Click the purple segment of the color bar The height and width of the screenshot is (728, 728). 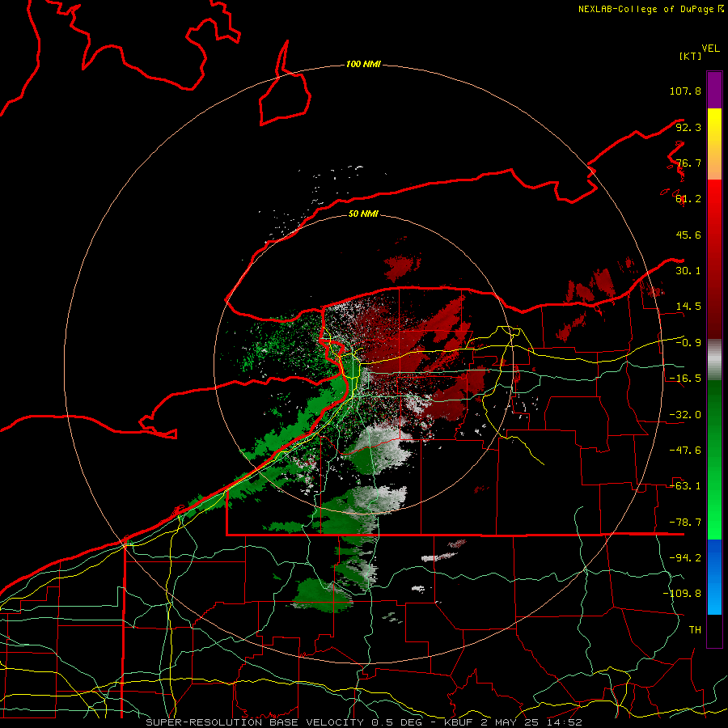coord(714,91)
